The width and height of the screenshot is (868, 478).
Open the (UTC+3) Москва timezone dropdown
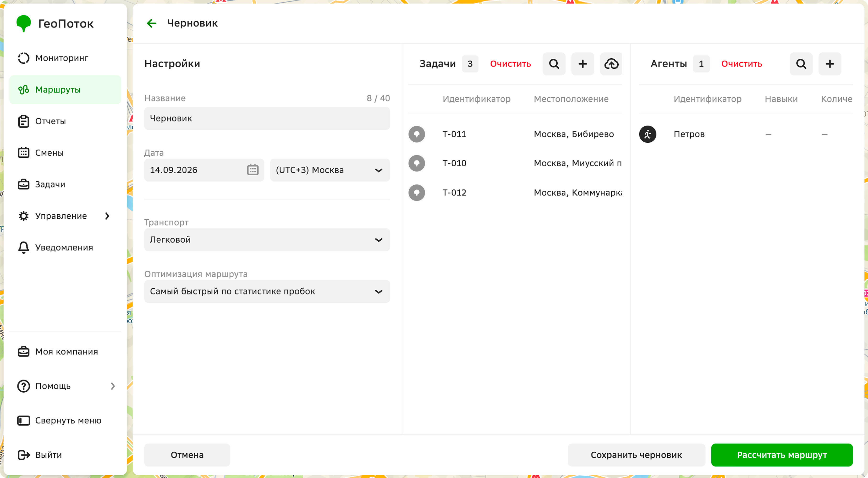click(330, 170)
